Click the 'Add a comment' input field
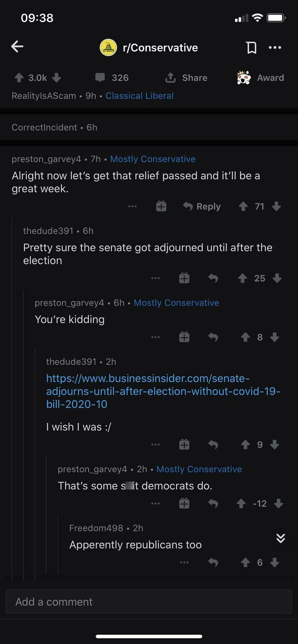298x644 pixels. click(x=149, y=601)
